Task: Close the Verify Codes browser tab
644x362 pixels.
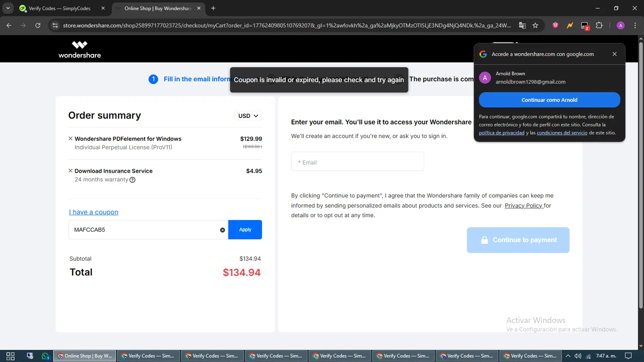Action: (x=103, y=8)
